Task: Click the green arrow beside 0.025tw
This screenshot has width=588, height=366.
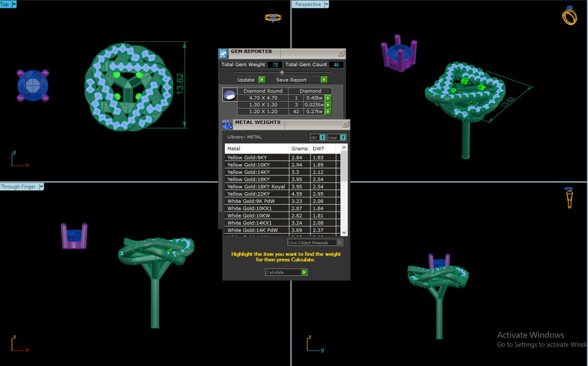Action: 328,105
